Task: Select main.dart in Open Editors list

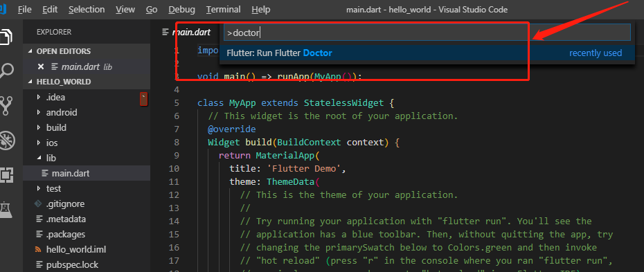Action: coord(87,66)
